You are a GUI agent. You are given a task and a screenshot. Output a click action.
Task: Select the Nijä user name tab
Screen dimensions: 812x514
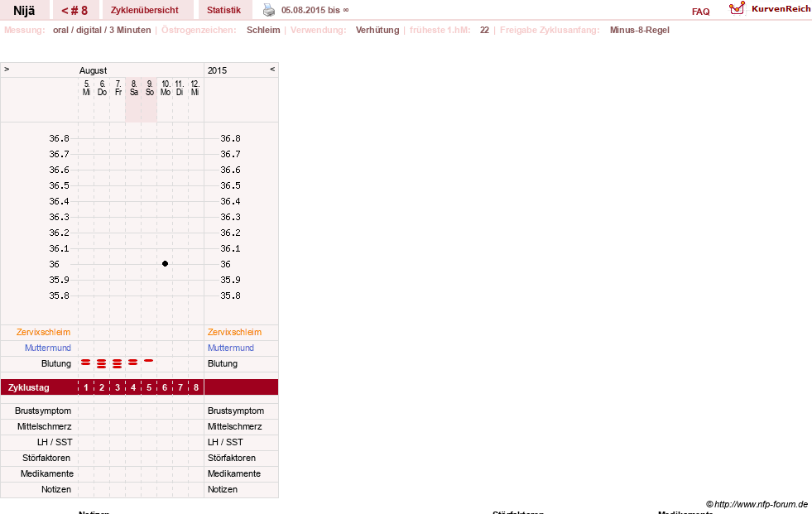click(x=24, y=10)
